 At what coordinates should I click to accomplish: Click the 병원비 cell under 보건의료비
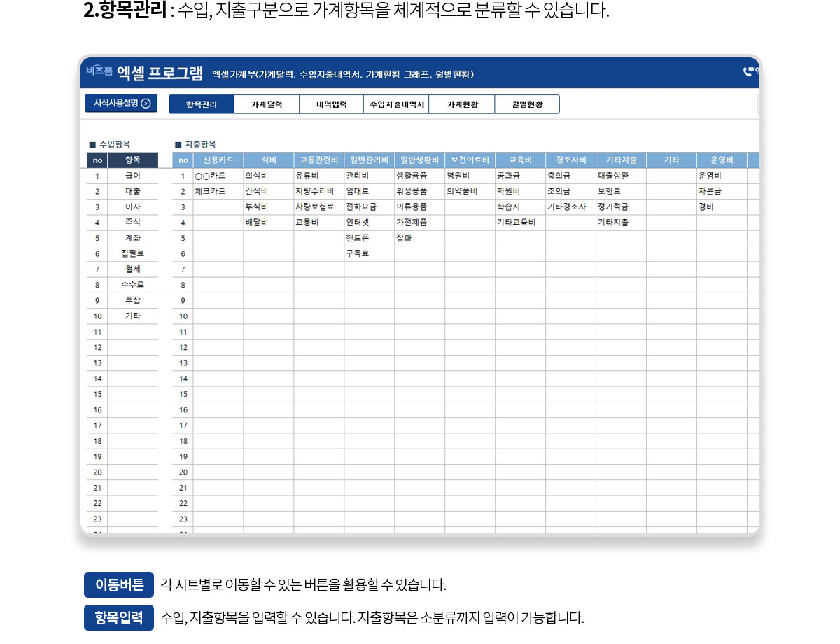coord(470,176)
